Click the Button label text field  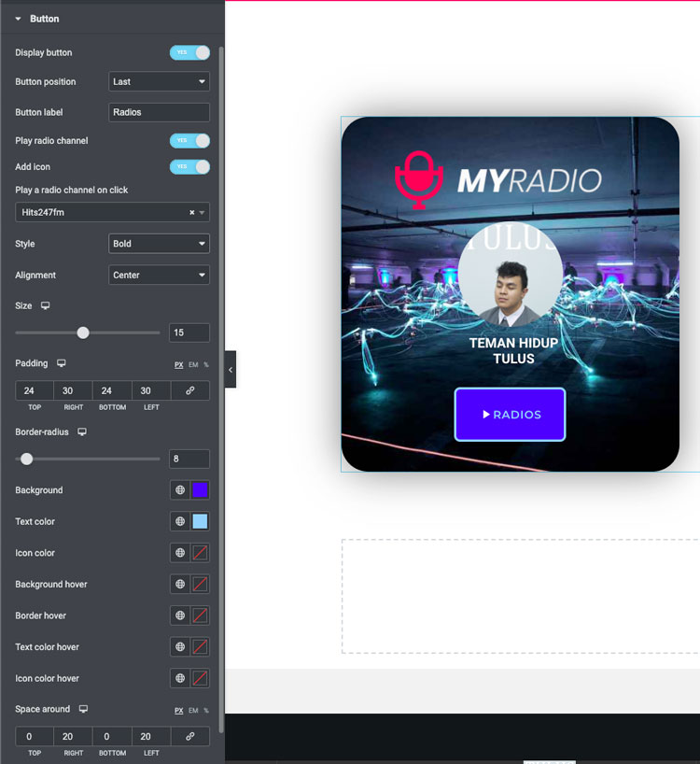click(159, 112)
